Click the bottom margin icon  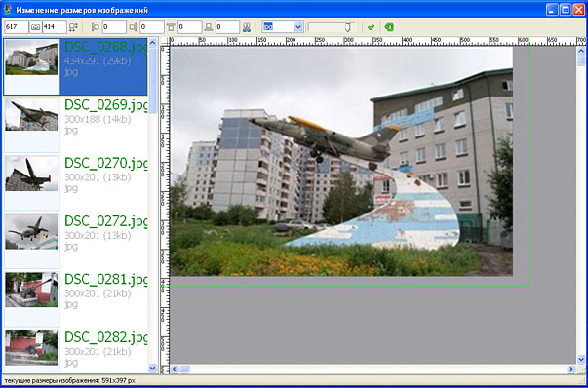point(209,27)
